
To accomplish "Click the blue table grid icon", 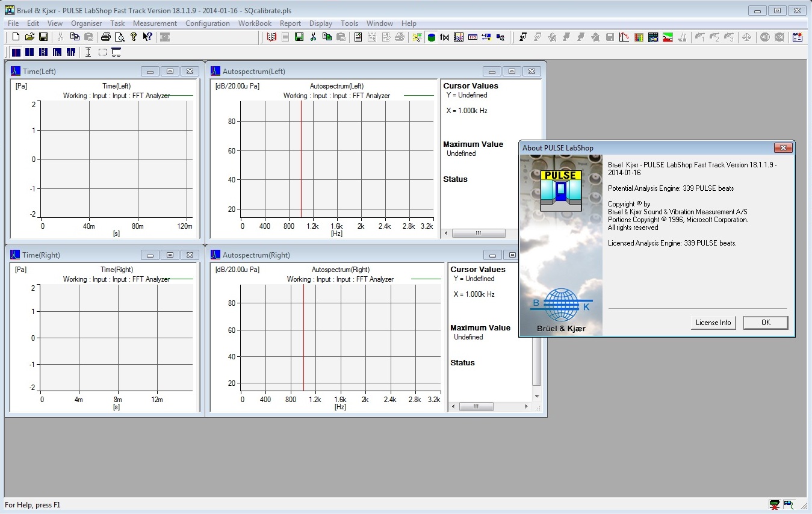I will click(653, 37).
